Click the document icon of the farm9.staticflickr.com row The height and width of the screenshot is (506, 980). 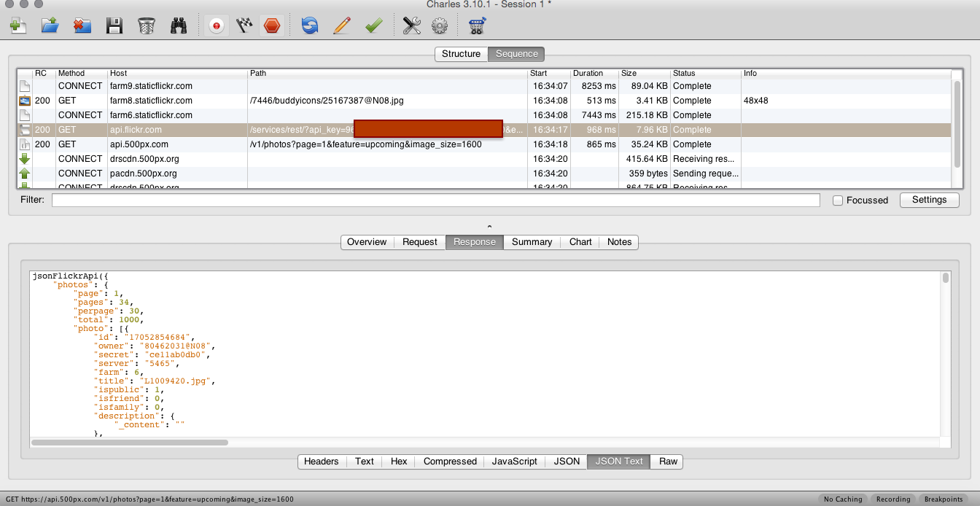25,86
